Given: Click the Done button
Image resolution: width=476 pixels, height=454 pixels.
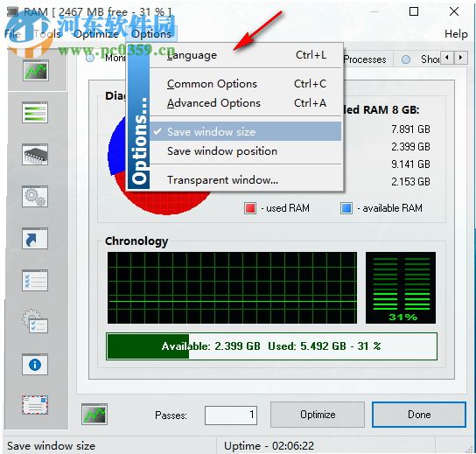Looking at the screenshot, I should (419, 415).
